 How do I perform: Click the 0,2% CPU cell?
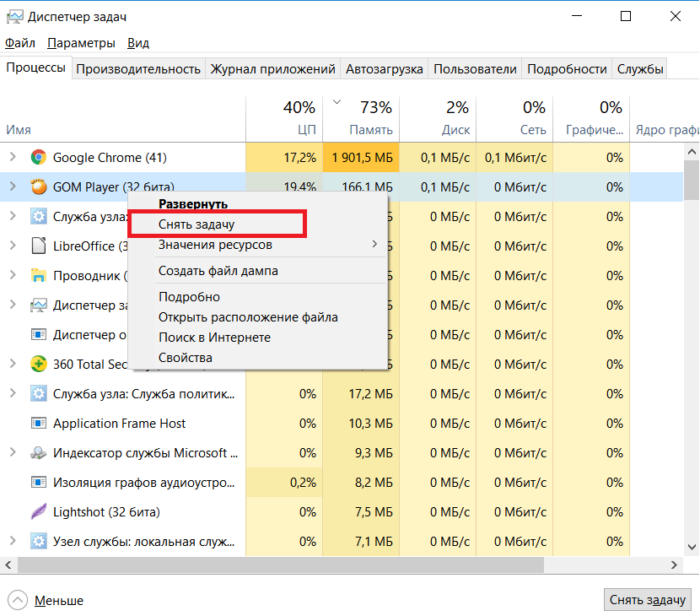(x=284, y=483)
